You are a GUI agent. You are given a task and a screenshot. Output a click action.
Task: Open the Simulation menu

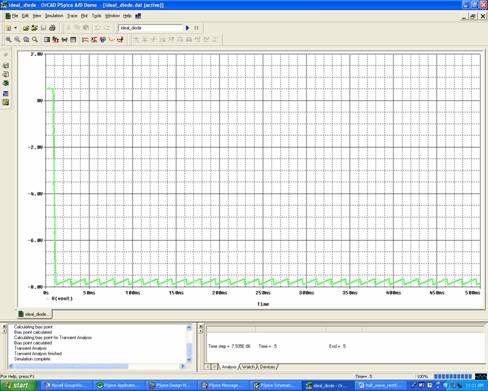click(54, 16)
